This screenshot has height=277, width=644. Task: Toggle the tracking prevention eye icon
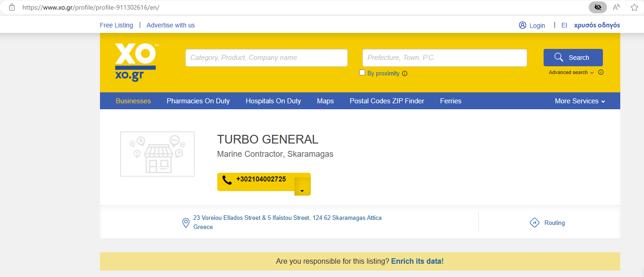[597, 7]
